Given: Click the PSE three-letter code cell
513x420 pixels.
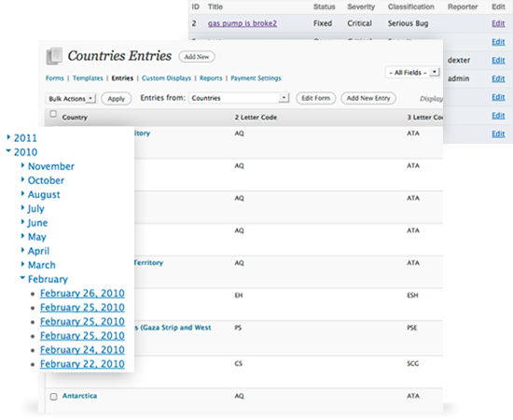Looking at the screenshot, I should coord(412,328).
